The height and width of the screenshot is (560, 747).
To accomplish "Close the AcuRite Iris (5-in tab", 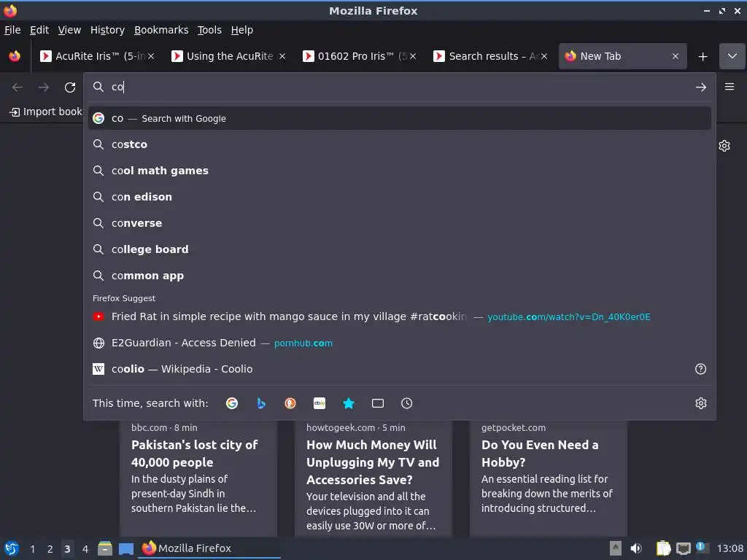I will [151, 56].
